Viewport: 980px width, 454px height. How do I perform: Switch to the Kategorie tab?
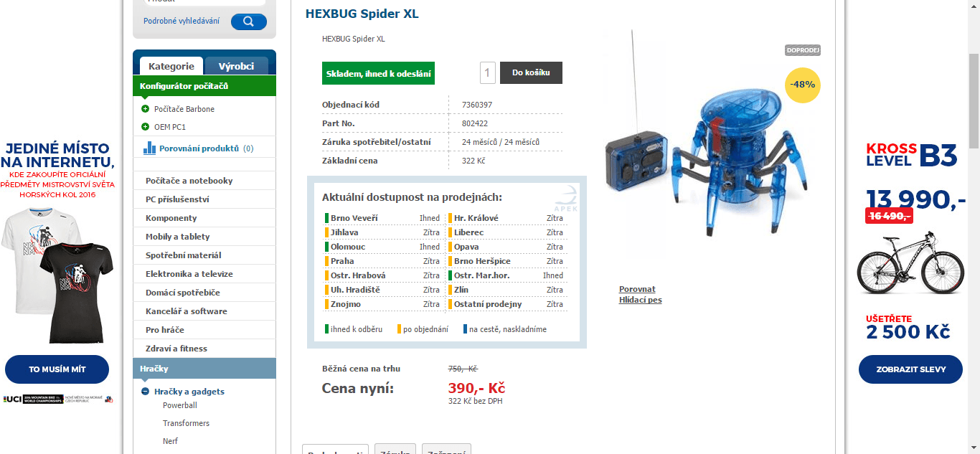[x=171, y=66]
